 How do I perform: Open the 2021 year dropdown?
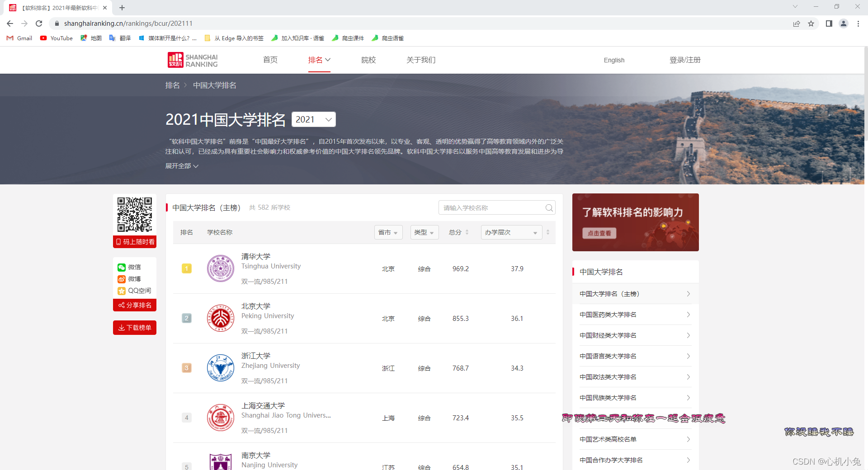[x=314, y=119]
